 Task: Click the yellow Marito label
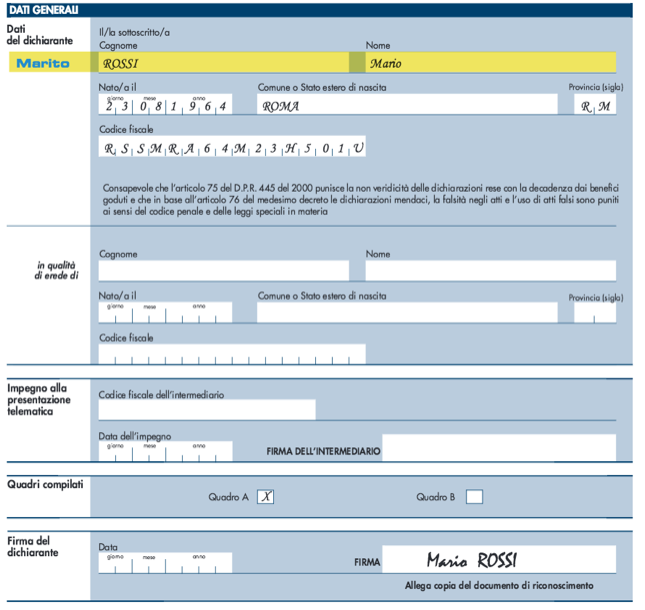tap(43, 63)
